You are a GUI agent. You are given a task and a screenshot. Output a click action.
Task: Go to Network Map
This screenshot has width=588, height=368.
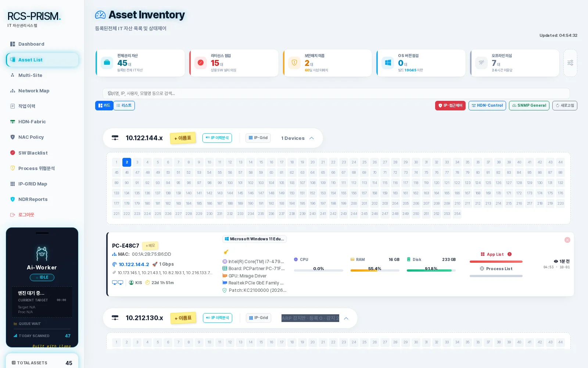(42, 91)
